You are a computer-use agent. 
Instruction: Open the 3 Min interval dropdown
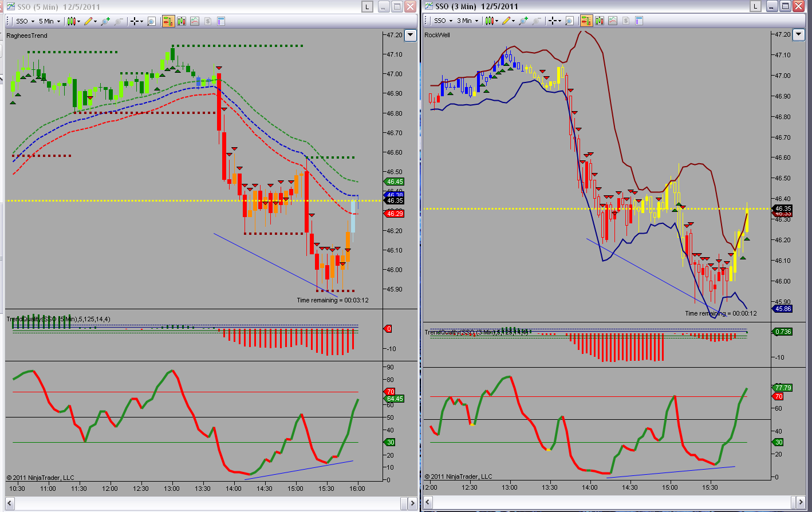pos(468,21)
